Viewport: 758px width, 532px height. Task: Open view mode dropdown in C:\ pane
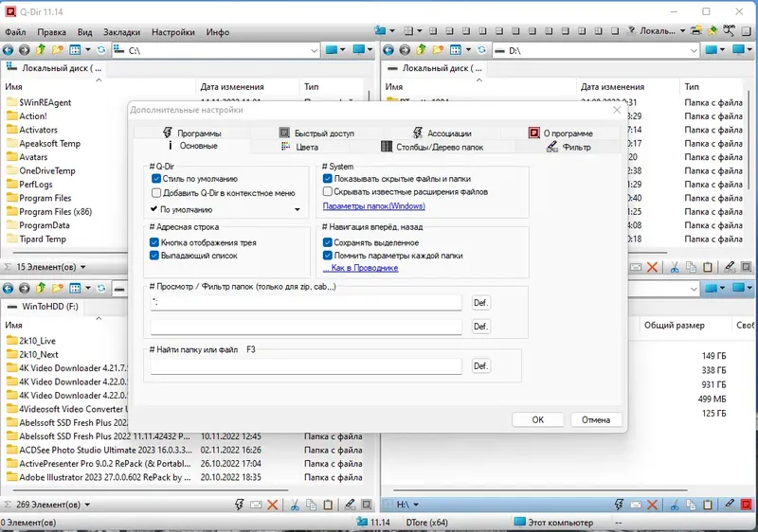[87, 50]
